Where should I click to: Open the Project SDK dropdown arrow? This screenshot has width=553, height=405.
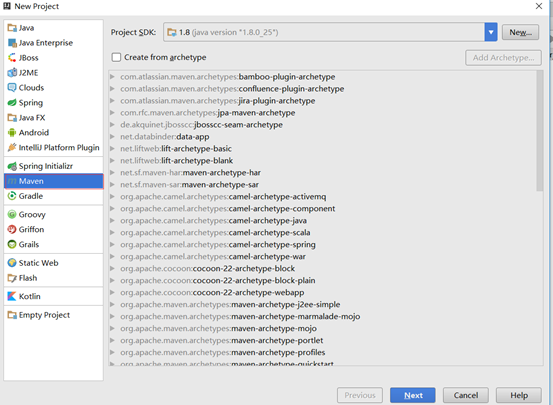pyautogui.click(x=491, y=32)
